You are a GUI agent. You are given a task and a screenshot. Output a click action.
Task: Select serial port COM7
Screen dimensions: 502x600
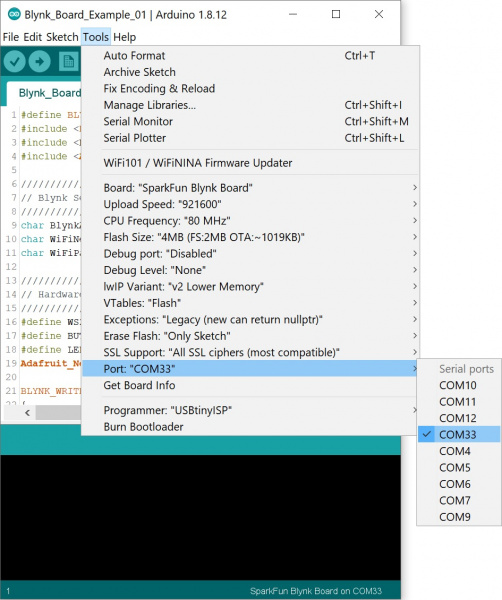459,501
